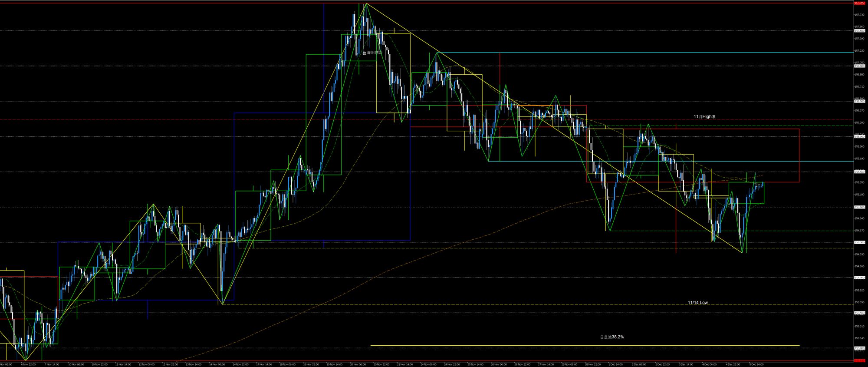Select the upper cyan horizontal line
The height and width of the screenshot is (367, 868).
click(x=651, y=53)
